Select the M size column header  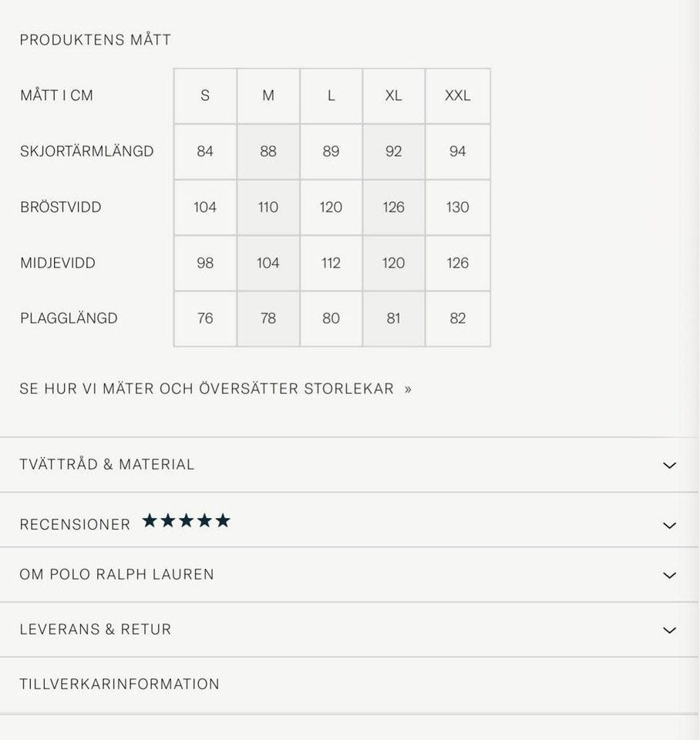coord(268,96)
